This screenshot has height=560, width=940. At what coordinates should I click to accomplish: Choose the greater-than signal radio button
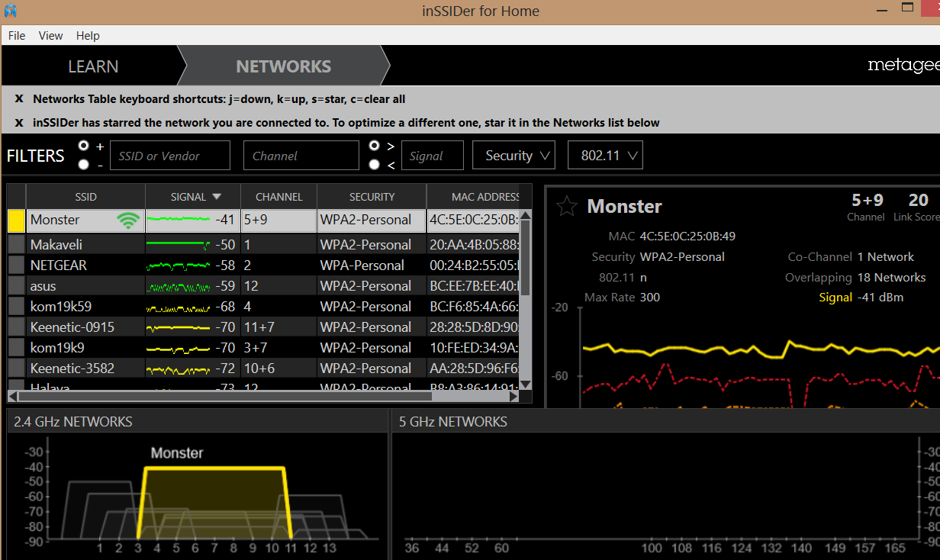(x=374, y=146)
